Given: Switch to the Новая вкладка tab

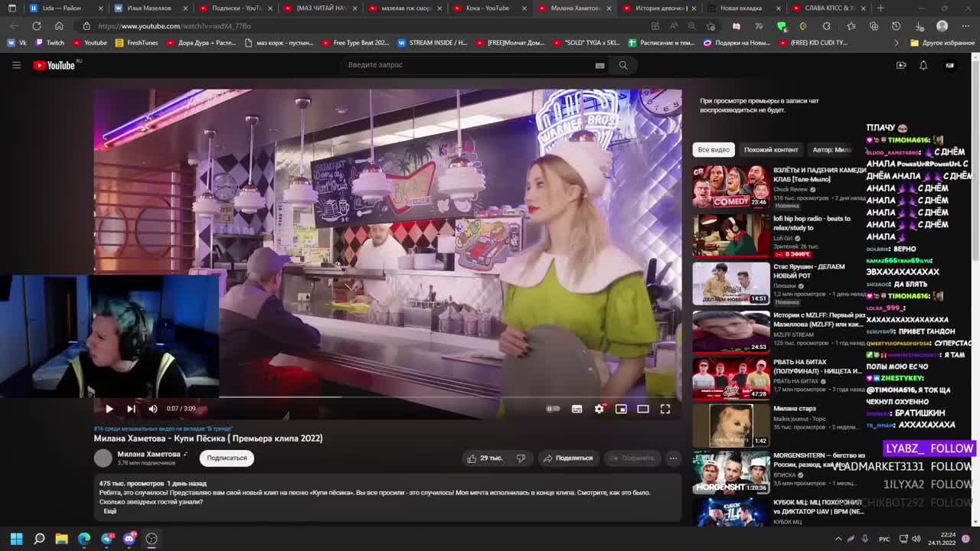Looking at the screenshot, I should click(x=741, y=8).
